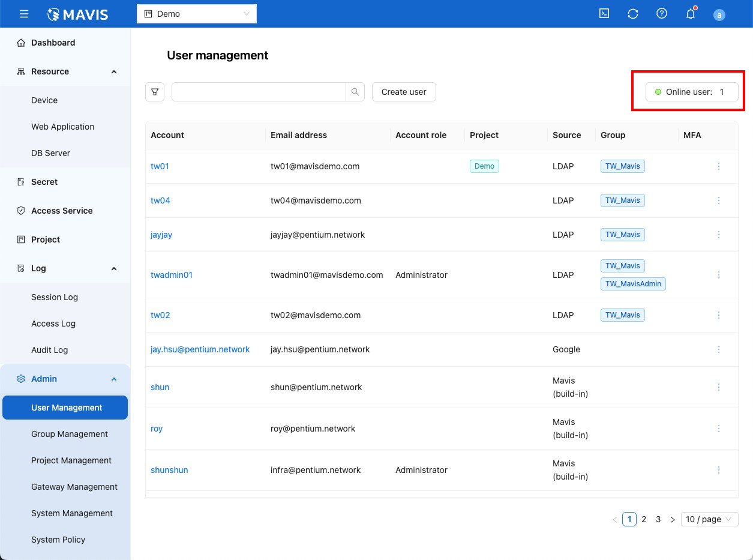Click the search magnifier icon
The width and height of the screenshot is (753, 560).
coord(355,92)
